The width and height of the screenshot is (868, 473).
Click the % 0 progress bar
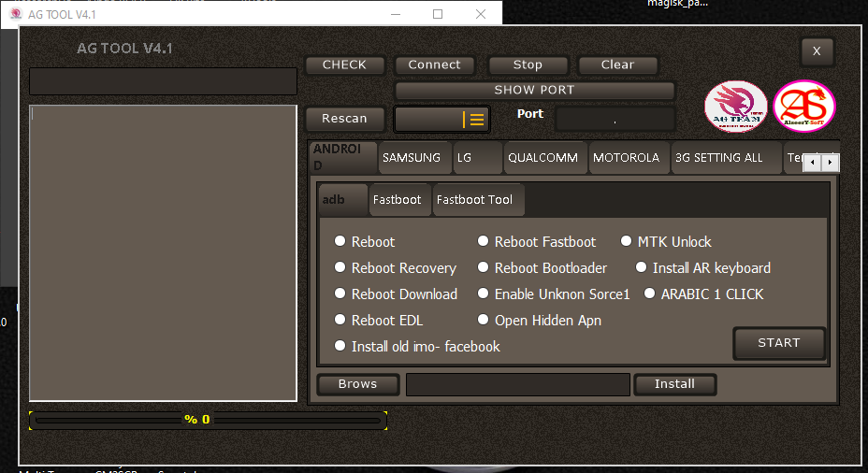click(209, 420)
